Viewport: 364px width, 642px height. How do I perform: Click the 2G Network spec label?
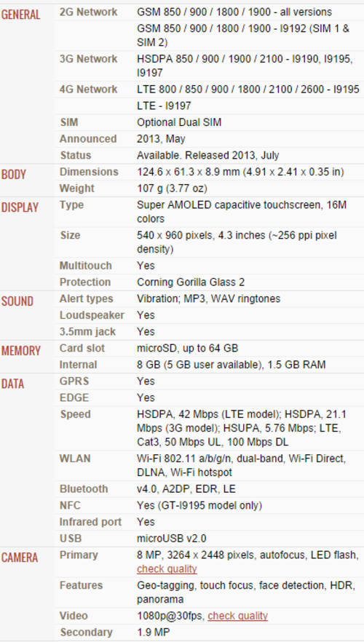click(88, 12)
